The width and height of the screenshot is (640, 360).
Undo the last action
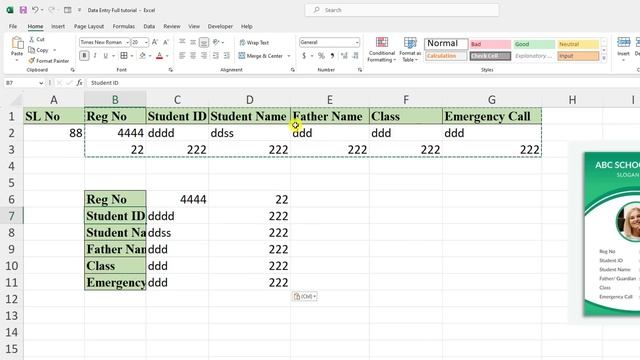coord(35,10)
